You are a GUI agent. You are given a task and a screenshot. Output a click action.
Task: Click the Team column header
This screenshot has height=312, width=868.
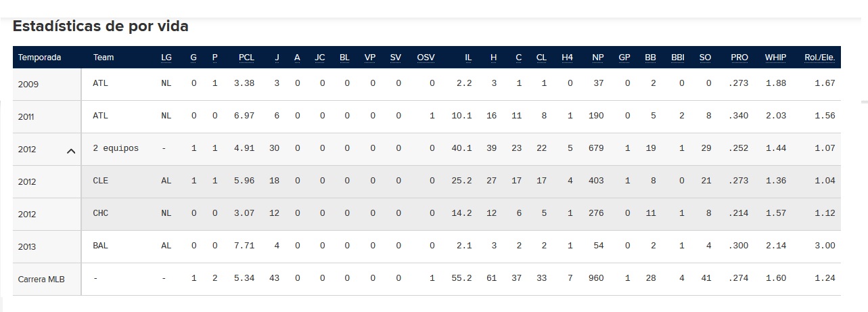(x=104, y=58)
